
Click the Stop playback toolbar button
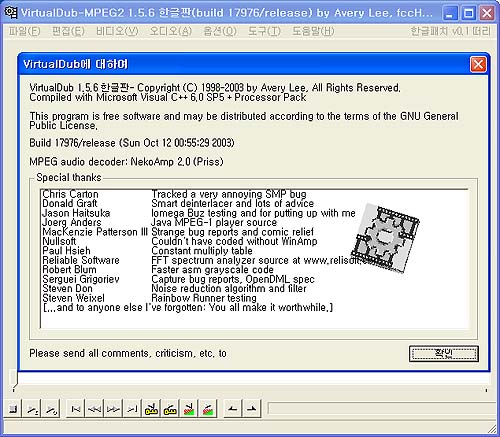pos(14,409)
